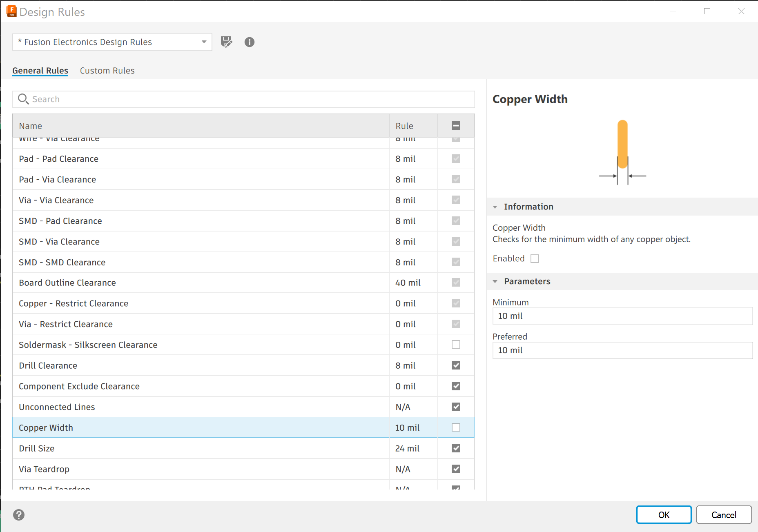Select the Board Outline Clearance row
Image resolution: width=758 pixels, height=532 pixels.
[243, 283]
